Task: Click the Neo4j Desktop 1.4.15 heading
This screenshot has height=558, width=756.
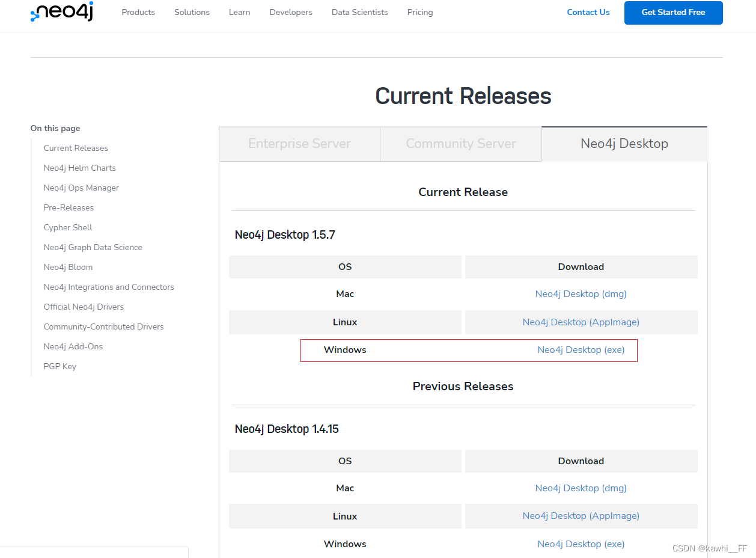Action: coord(287,429)
